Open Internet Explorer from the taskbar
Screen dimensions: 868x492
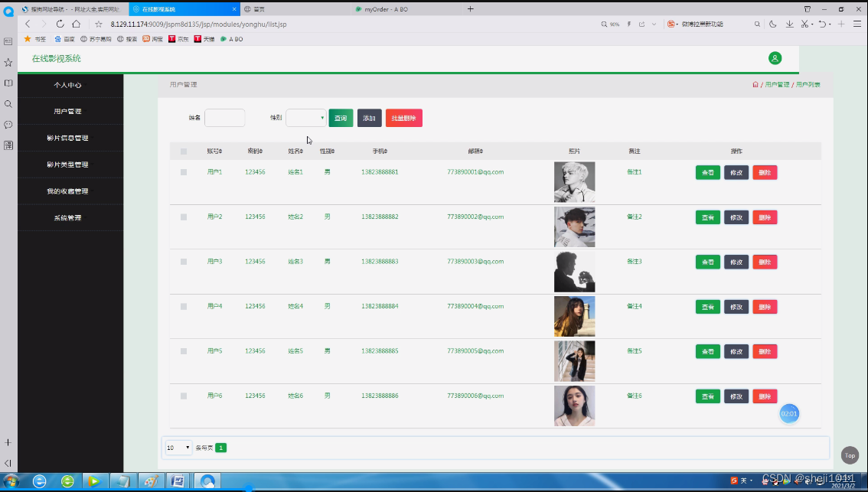coord(39,481)
